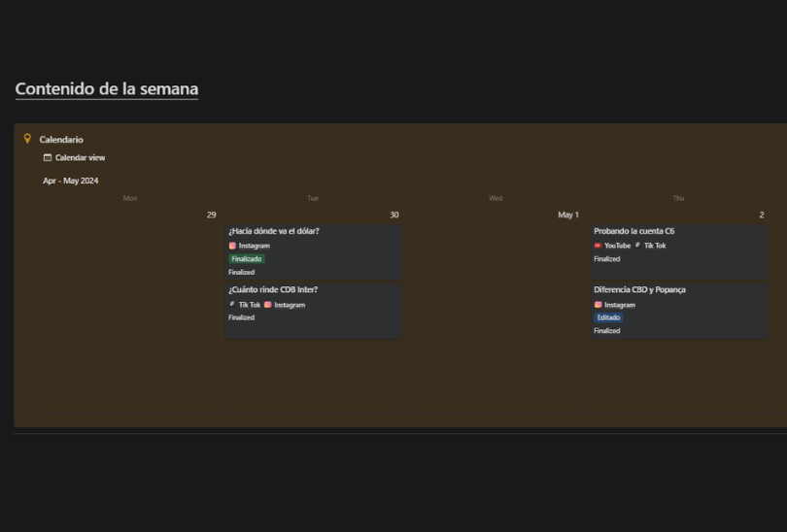The width and height of the screenshot is (787, 532).
Task: Click Instagram icon in 'Diferencia CBD y Popança' card
Action: [x=598, y=305]
